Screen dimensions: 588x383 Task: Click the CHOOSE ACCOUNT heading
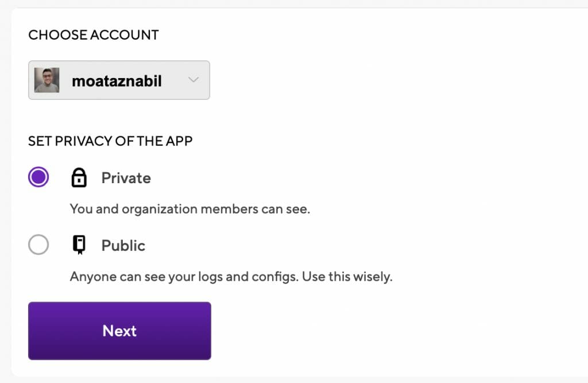[x=93, y=35]
